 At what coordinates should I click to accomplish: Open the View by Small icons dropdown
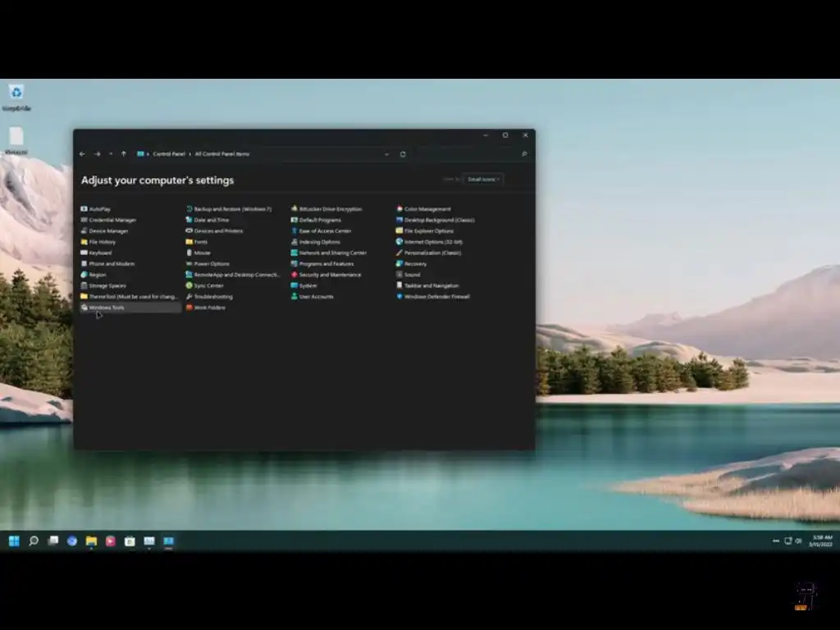click(x=483, y=179)
